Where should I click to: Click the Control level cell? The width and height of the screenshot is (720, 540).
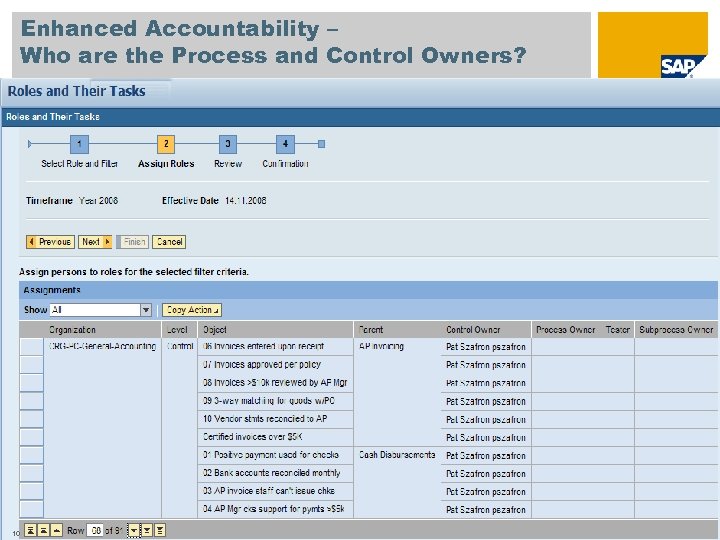click(180, 346)
